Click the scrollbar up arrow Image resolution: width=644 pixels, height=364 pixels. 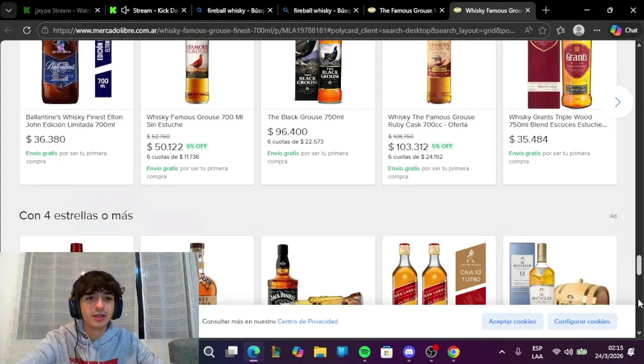click(x=639, y=45)
